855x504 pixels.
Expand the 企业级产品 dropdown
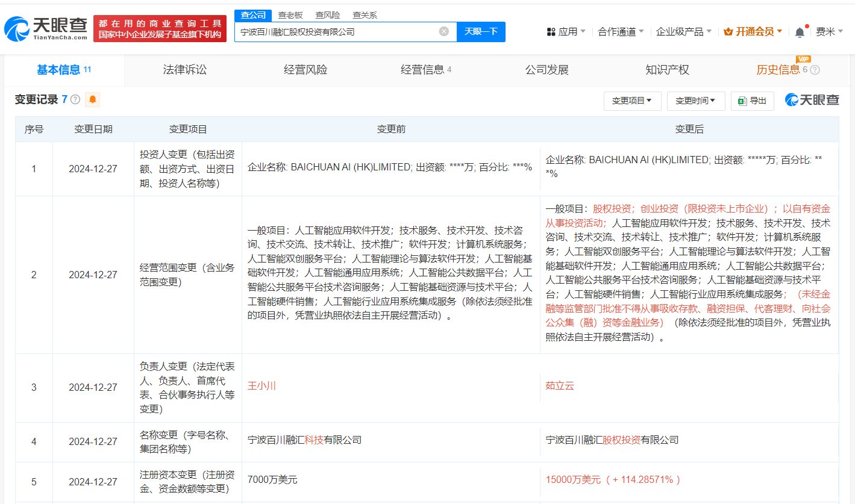tap(683, 31)
